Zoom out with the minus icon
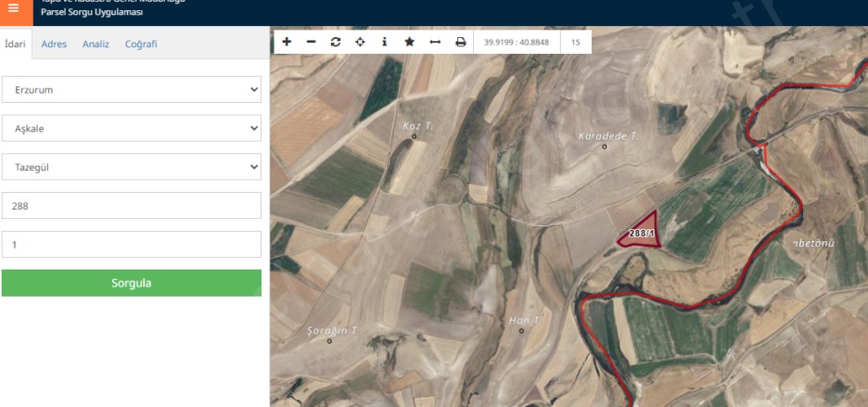 coord(311,42)
